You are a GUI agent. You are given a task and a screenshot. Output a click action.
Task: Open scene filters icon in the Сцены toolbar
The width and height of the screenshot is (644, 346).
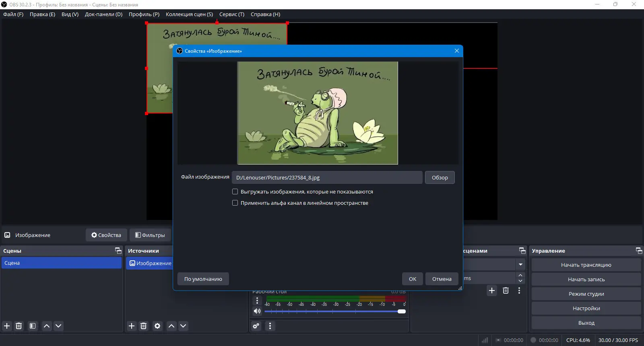(33, 326)
